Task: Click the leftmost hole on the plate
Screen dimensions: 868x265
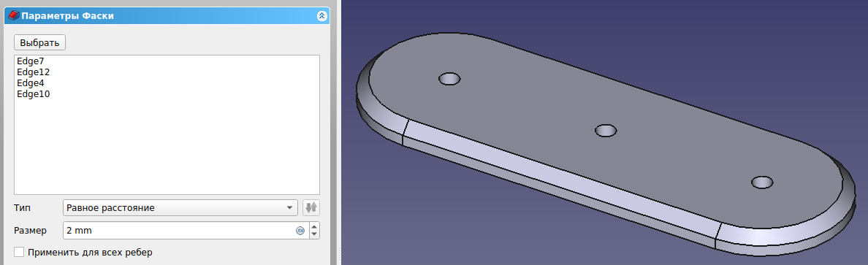Action: pyautogui.click(x=449, y=79)
